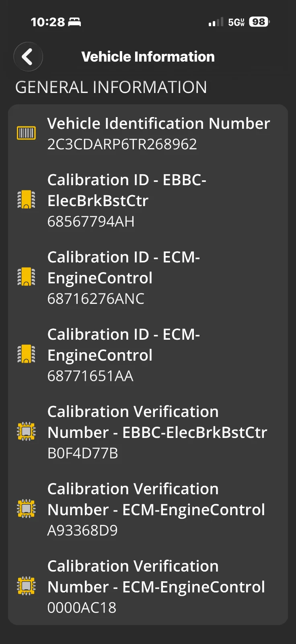Click the processor icon beside verification number A93368D9
The width and height of the screenshot is (296, 644).
26,509
